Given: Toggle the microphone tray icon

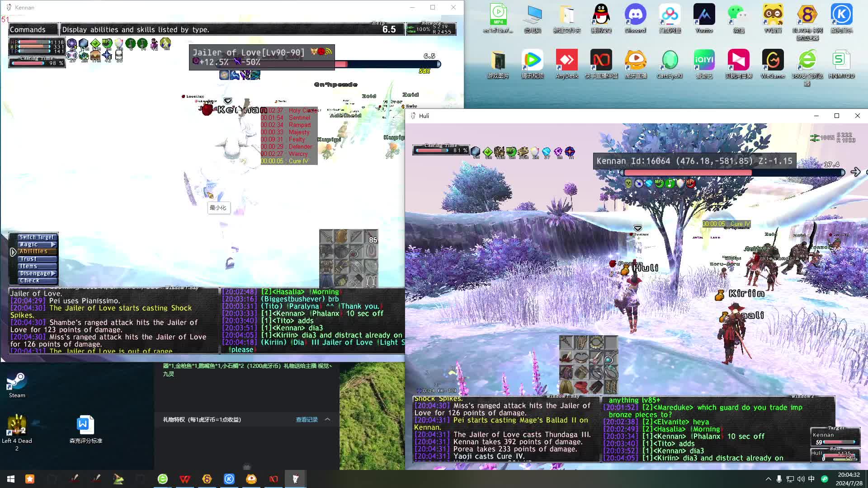Looking at the screenshot, I should click(779, 479).
